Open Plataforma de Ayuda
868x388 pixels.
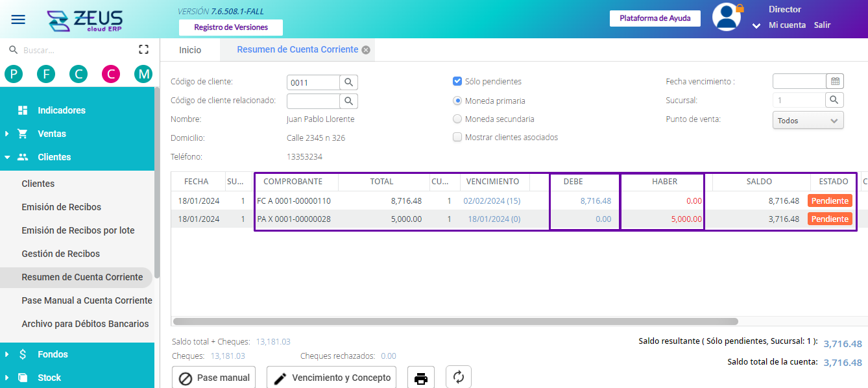(x=655, y=18)
